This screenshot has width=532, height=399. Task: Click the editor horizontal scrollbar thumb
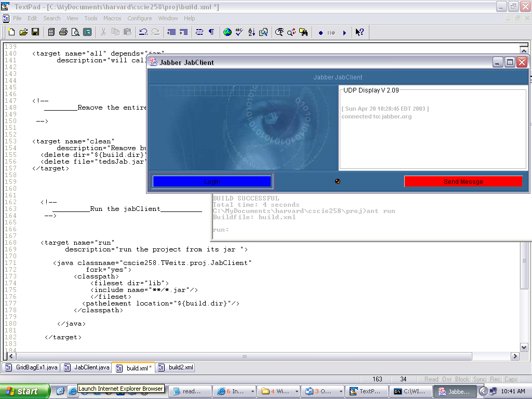tap(244, 356)
